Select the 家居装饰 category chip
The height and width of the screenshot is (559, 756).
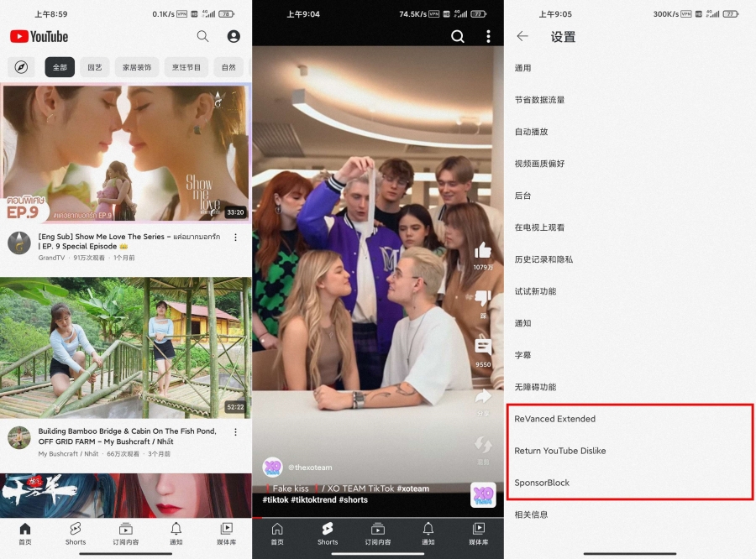(x=136, y=67)
